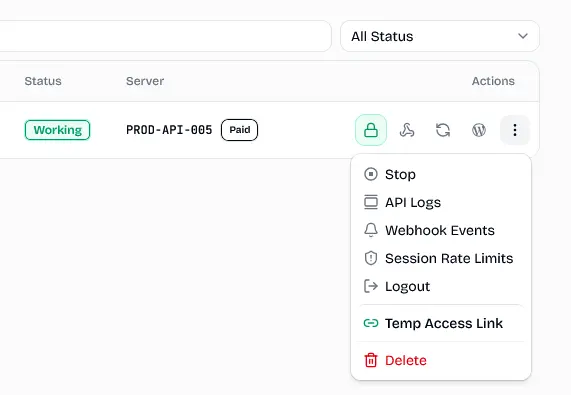Screen dimensions: 571x395
Task: Open the webhook icon in Actions
Action: tap(407, 130)
